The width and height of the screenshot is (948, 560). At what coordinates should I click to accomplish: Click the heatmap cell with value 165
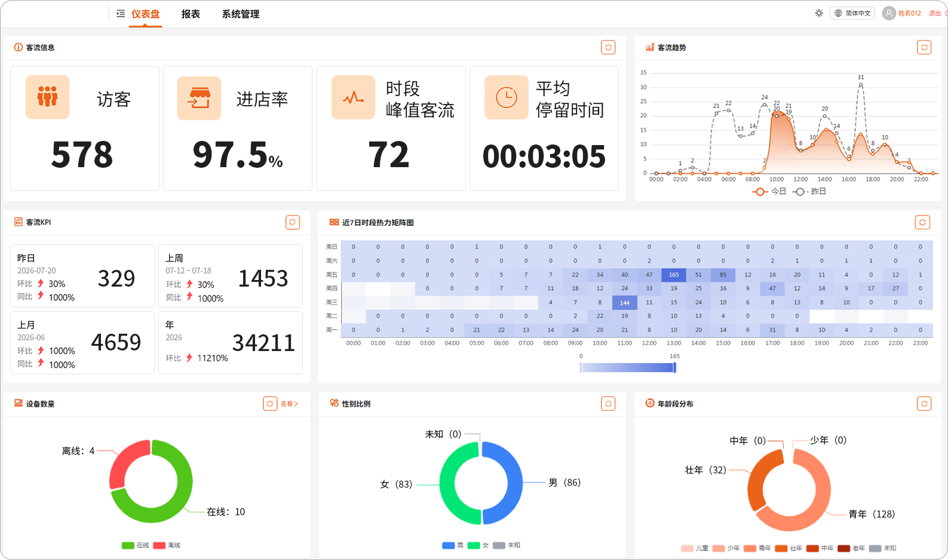[674, 275]
